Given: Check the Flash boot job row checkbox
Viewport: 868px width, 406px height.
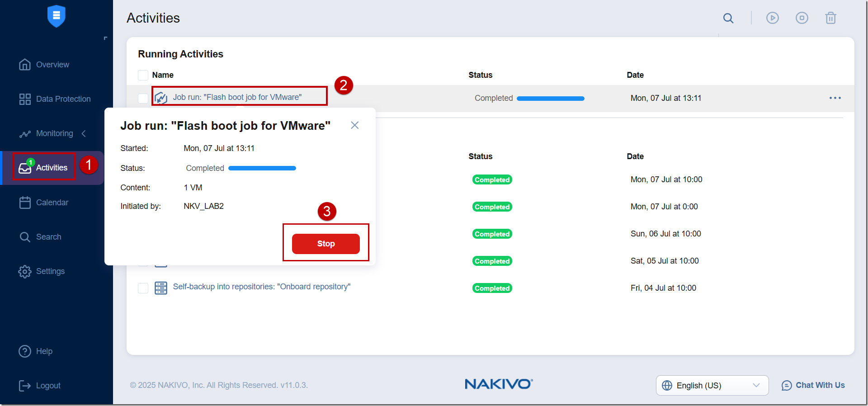Looking at the screenshot, I should pyautogui.click(x=143, y=99).
